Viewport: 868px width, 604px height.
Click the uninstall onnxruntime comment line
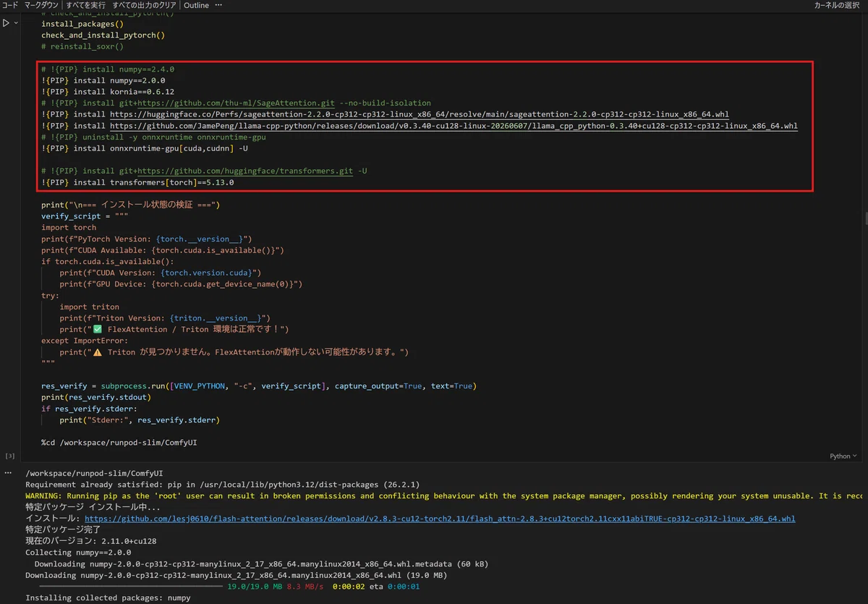(x=154, y=137)
